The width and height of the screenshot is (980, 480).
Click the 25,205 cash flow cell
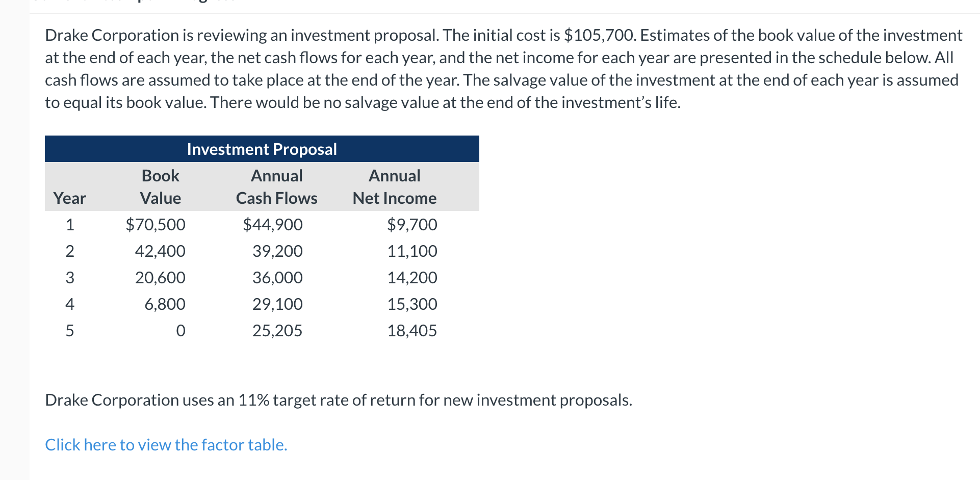tap(277, 330)
